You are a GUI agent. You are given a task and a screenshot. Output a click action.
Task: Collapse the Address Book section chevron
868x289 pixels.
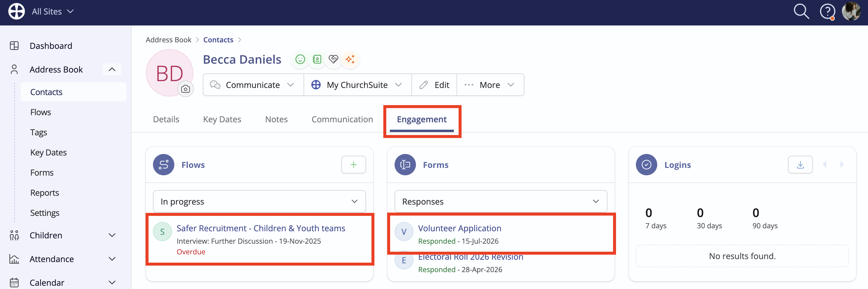tap(112, 69)
